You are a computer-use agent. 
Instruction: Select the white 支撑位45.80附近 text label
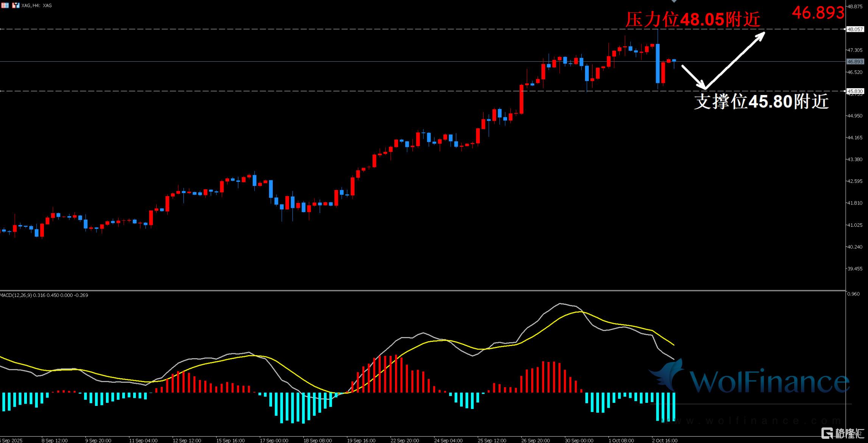tap(761, 101)
